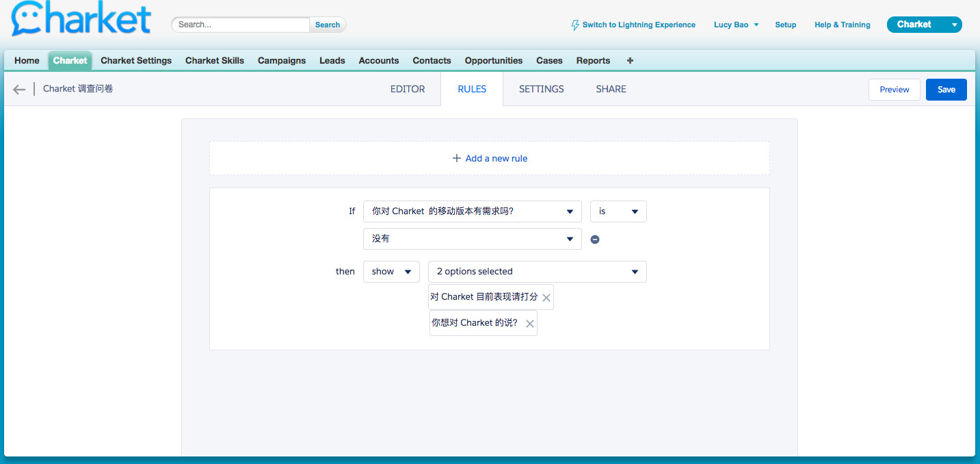Expand the '2 options selected' dropdown
This screenshot has height=464, width=980.
click(x=537, y=272)
